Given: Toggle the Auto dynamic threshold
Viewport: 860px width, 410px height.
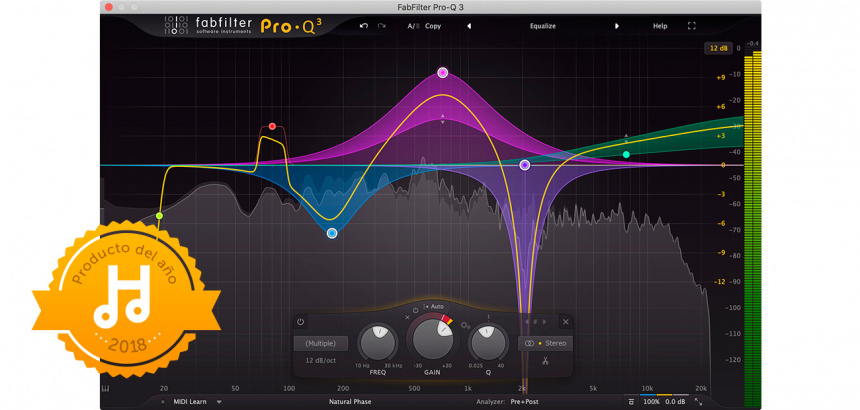Looking at the screenshot, I should (x=433, y=306).
